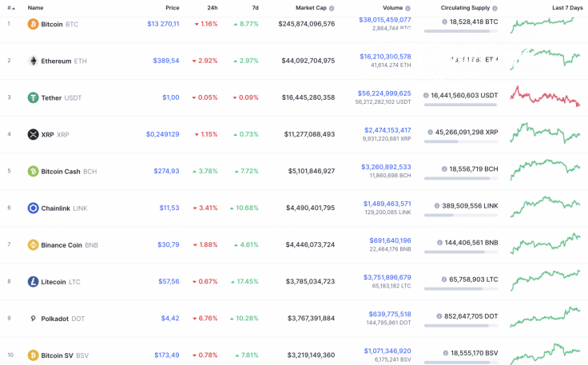Click Bitcoin Cash 24h change 3.78%
Image resolution: width=588 pixels, height=365 pixels.
(x=205, y=171)
